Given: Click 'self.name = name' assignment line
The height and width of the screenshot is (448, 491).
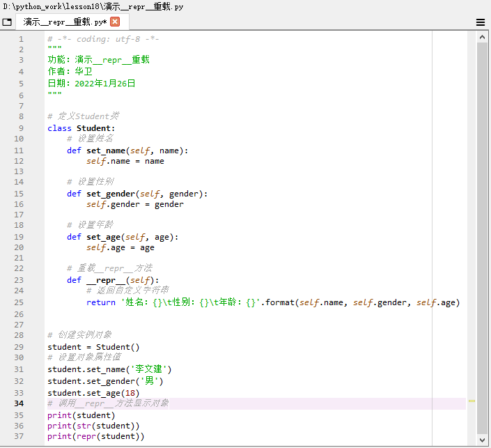Looking at the screenshot, I should click(x=125, y=162).
